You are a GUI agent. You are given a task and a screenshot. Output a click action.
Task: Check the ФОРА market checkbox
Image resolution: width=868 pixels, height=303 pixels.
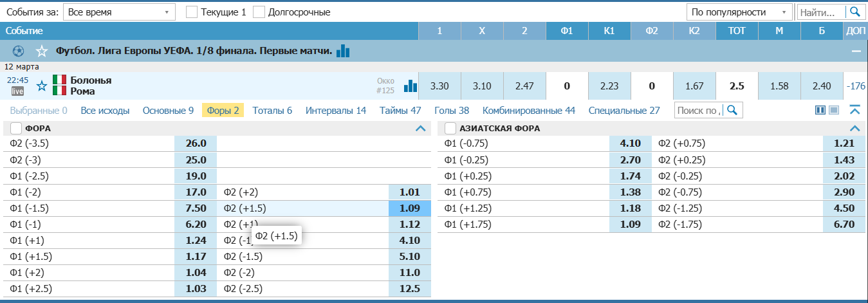(x=16, y=128)
